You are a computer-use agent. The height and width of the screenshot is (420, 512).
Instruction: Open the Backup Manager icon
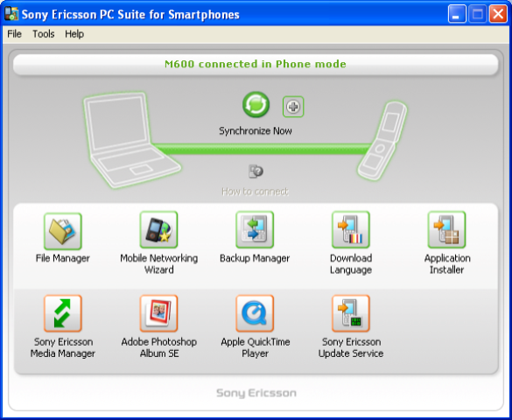(x=255, y=230)
